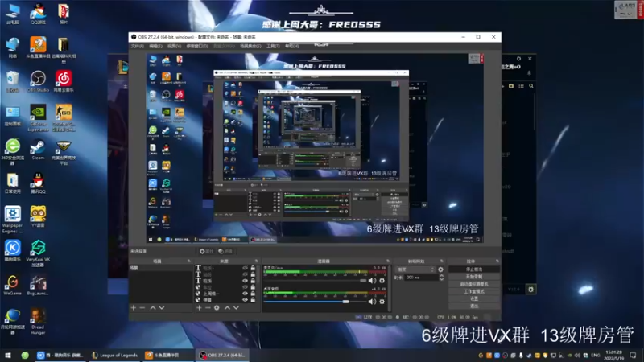
Task: Open the Steam desktop shortcut
Action: click(38, 150)
